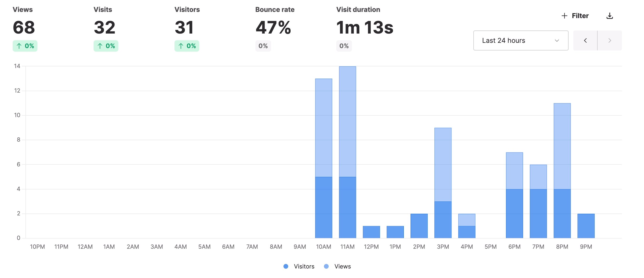Click the next period arrow

coord(609,40)
